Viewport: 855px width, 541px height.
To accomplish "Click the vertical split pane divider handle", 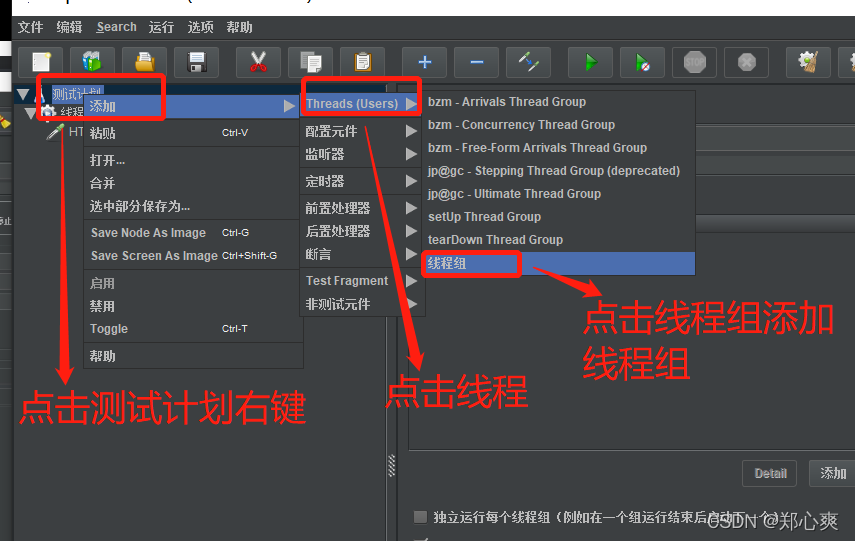I will pyautogui.click(x=391, y=466).
